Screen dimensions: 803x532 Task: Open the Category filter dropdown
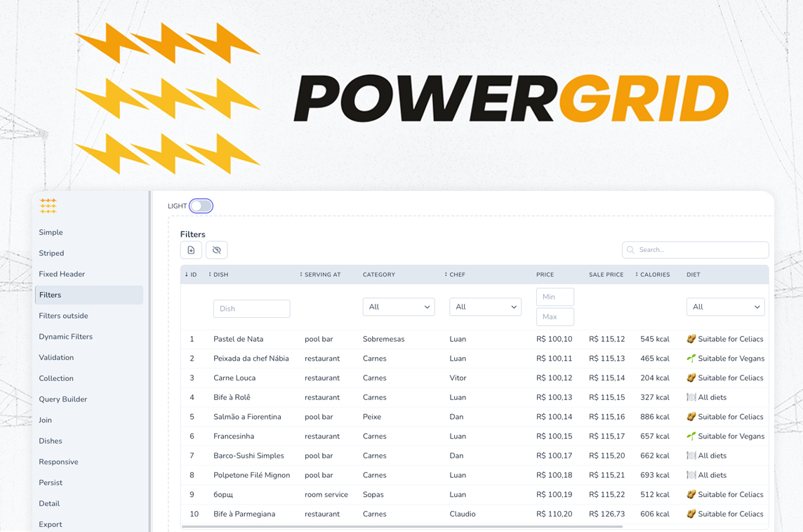point(399,307)
